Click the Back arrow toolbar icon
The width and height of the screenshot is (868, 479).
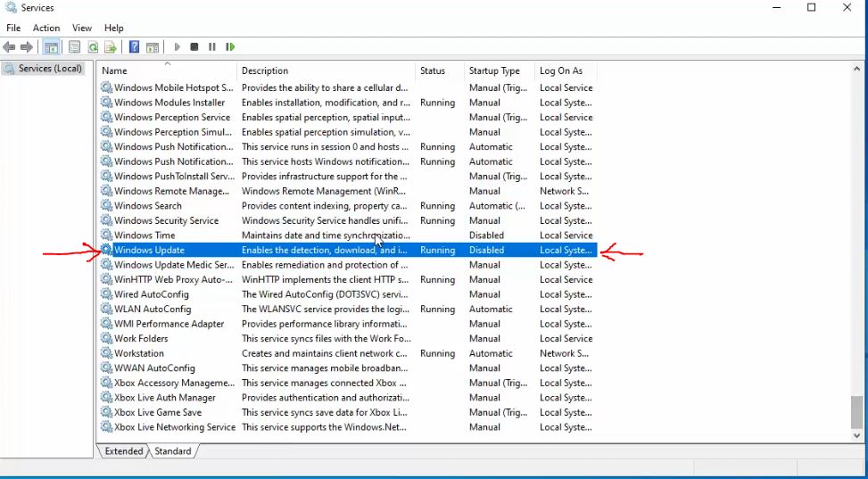coord(9,47)
